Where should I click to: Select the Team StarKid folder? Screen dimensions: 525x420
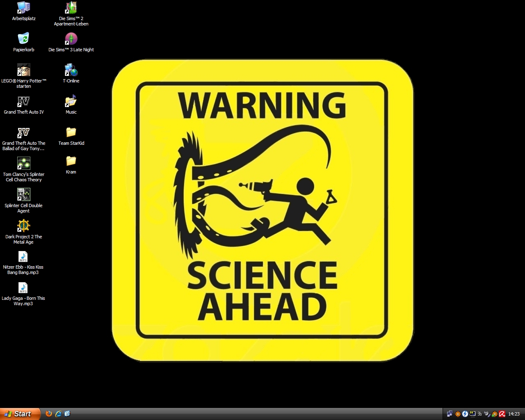(x=71, y=132)
